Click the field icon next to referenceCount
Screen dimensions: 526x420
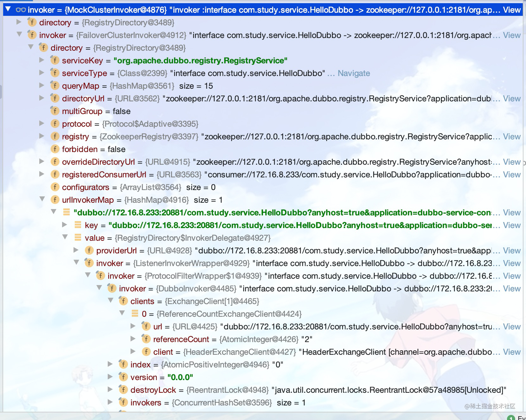(x=146, y=339)
